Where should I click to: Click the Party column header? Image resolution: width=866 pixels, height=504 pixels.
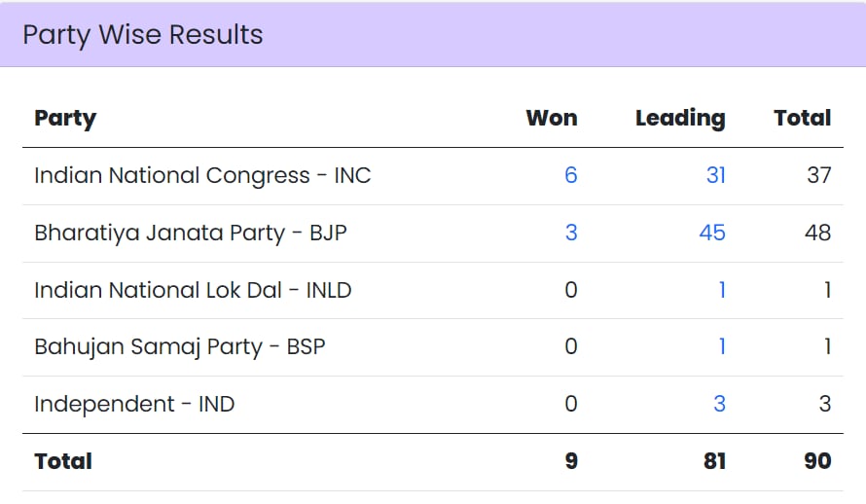(65, 119)
